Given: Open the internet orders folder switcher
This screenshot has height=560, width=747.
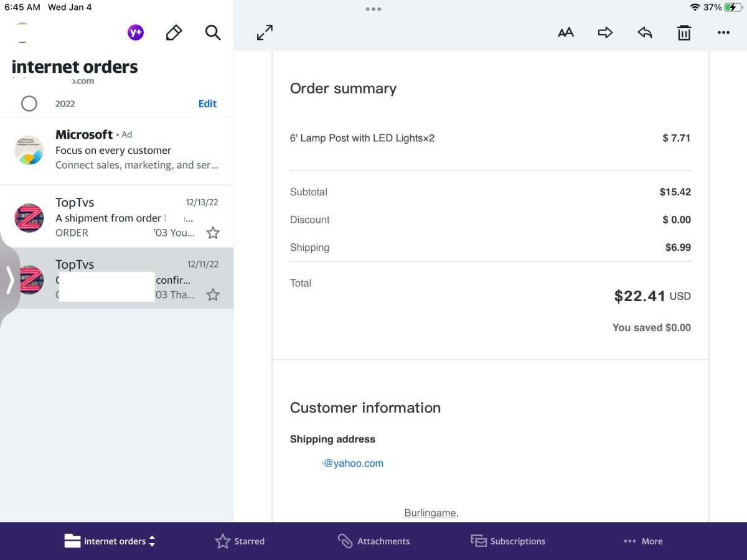Looking at the screenshot, I should [x=110, y=541].
